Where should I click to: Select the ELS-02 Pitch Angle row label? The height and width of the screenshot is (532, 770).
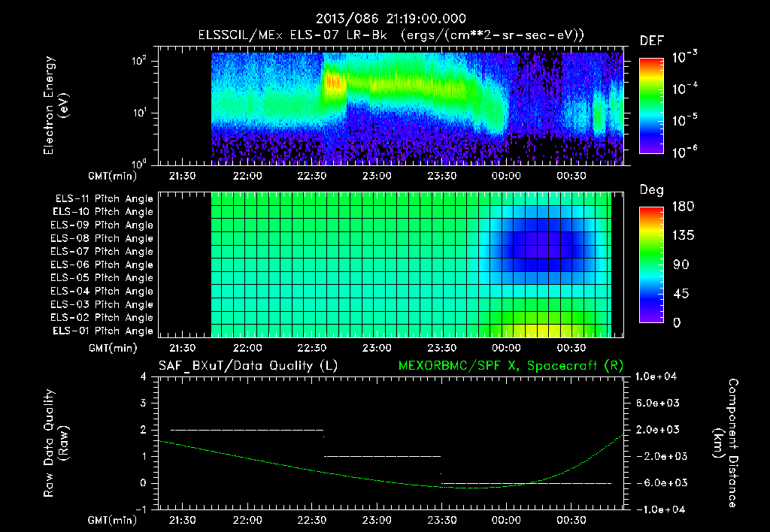102,318
